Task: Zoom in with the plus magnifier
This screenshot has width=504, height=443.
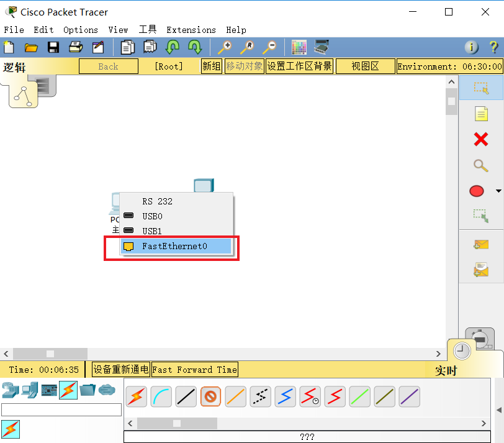Action: pos(225,47)
